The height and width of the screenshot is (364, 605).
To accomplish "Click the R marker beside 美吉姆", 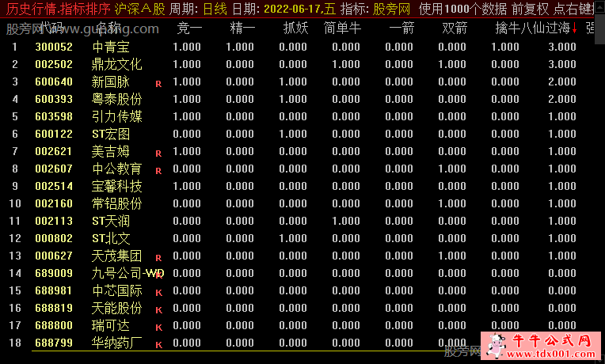I will point(158,152).
